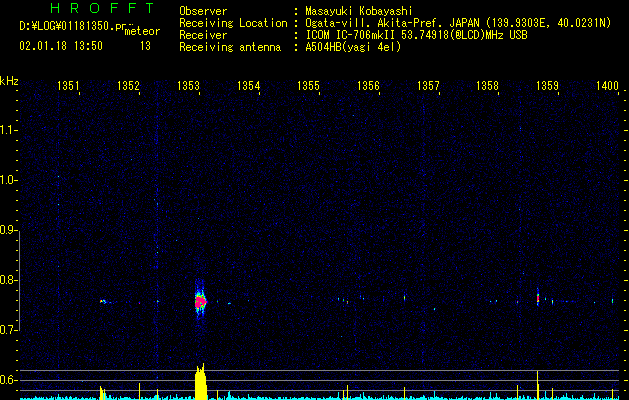Select observer name Masayuki Kobayashi
629x400 pixels.
click(x=359, y=11)
